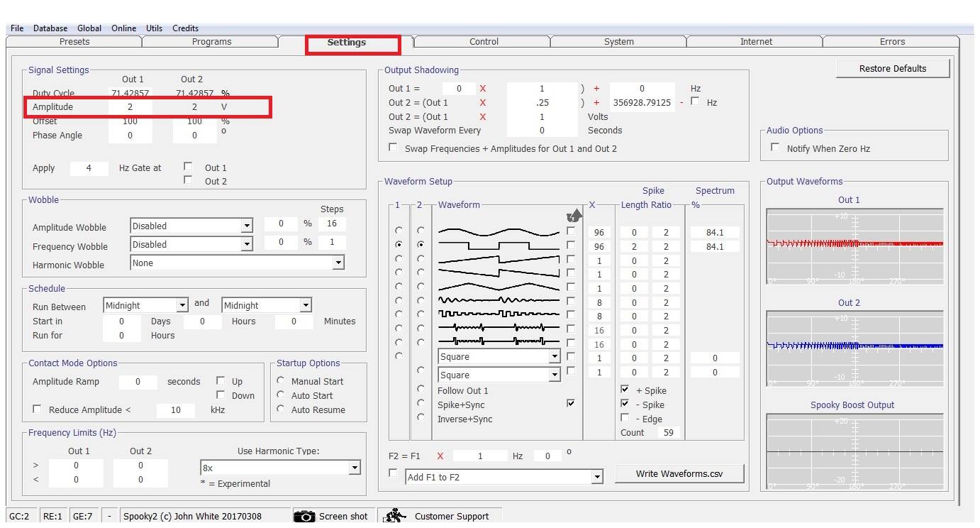Screen dimensions: 980x528
Task: Toggle the - Edge checkbox
Action: 625,418
